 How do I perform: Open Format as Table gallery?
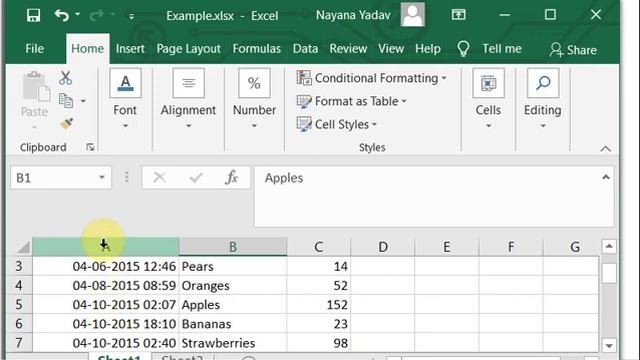click(351, 101)
